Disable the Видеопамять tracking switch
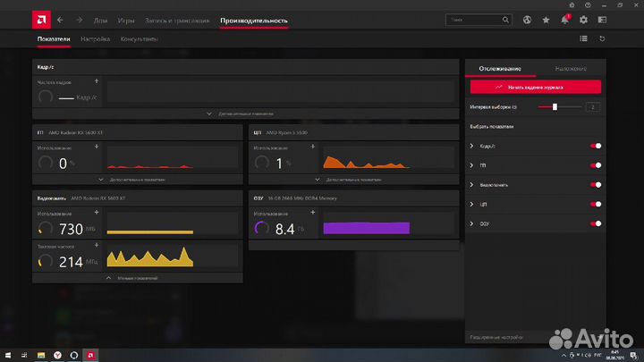Image resolution: width=644 pixels, height=362 pixels. (594, 185)
